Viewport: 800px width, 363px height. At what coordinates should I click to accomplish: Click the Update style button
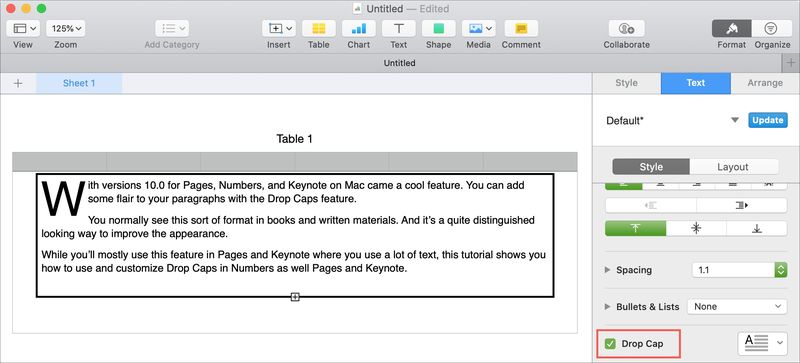tap(768, 120)
